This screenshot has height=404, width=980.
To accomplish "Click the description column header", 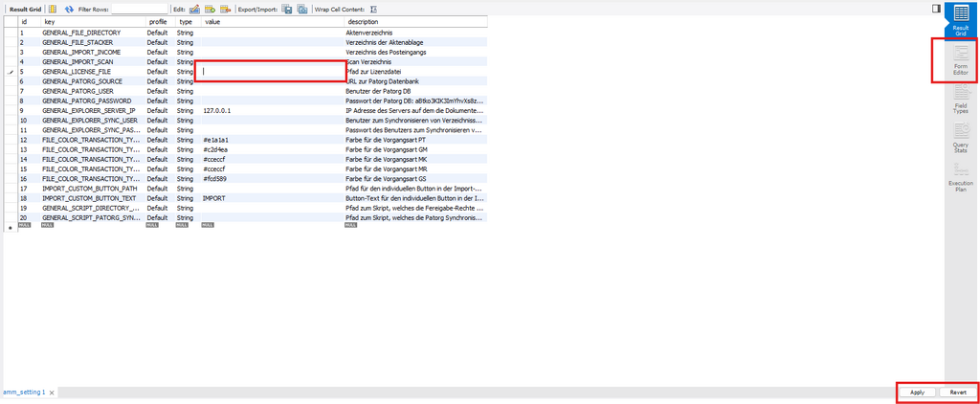I will pyautogui.click(x=362, y=21).
